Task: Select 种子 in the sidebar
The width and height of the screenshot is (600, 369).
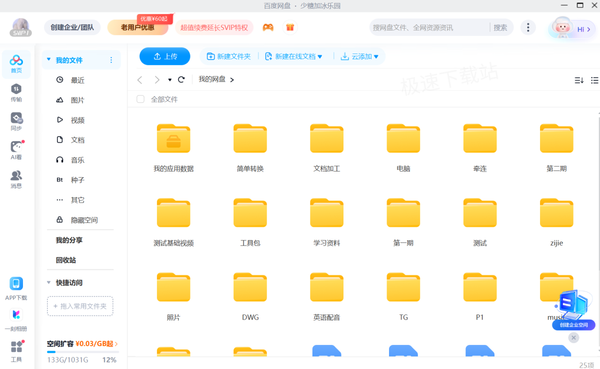Action: (77, 180)
